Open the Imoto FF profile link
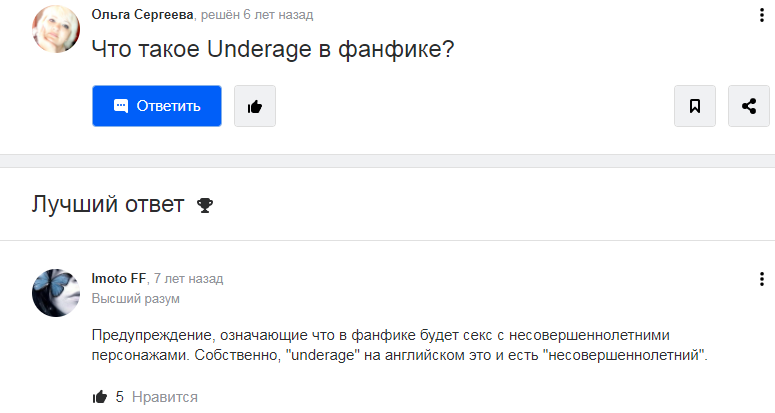775x413 pixels. tap(118, 278)
